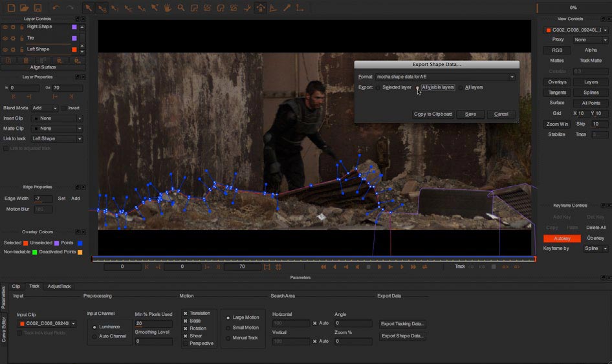Open the Input Clip dropdown
This screenshot has width=612, height=364.
pyautogui.click(x=47, y=323)
